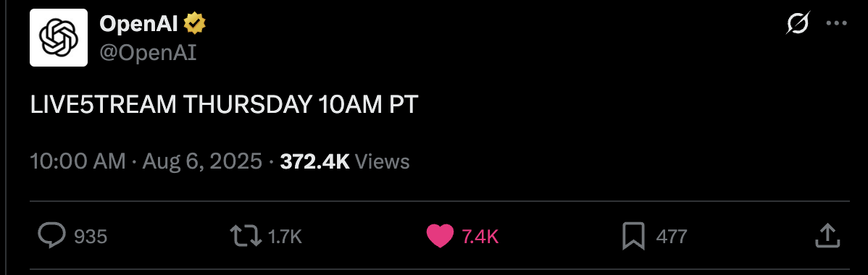Click the gold verified badge
Image resolution: width=868 pixels, height=275 pixels.
(195, 25)
